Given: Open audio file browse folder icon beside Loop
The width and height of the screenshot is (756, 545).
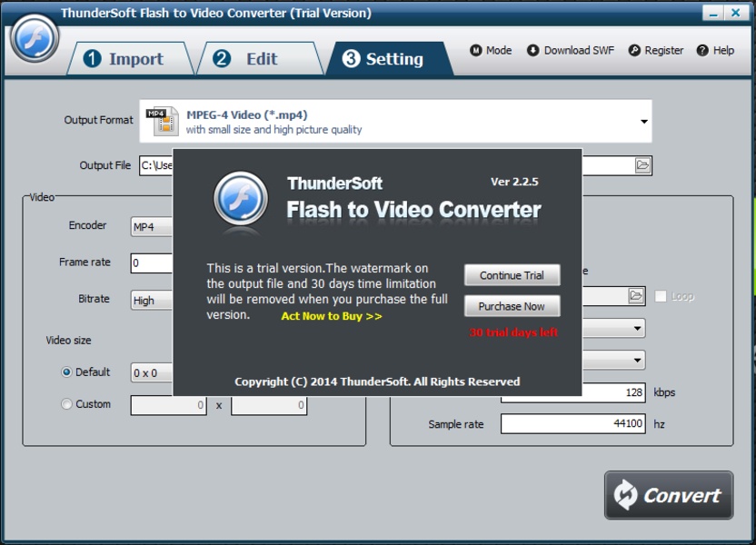Looking at the screenshot, I should tap(636, 295).
